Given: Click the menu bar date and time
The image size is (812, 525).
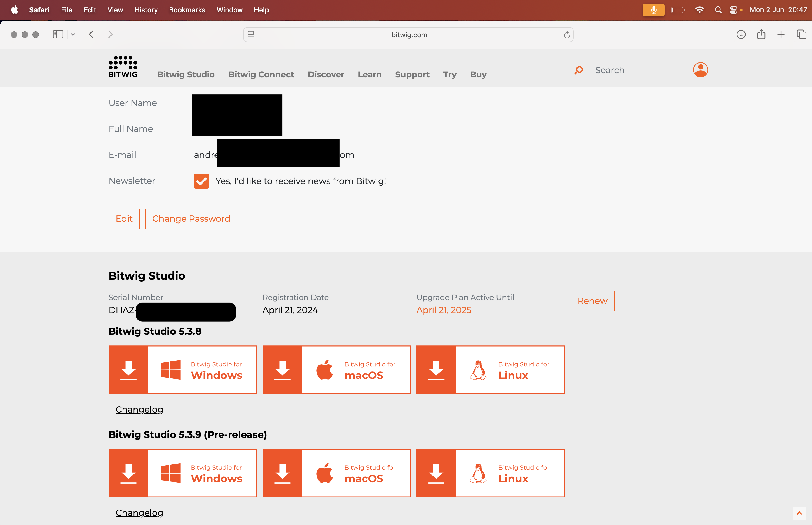Looking at the screenshot, I should [778, 10].
